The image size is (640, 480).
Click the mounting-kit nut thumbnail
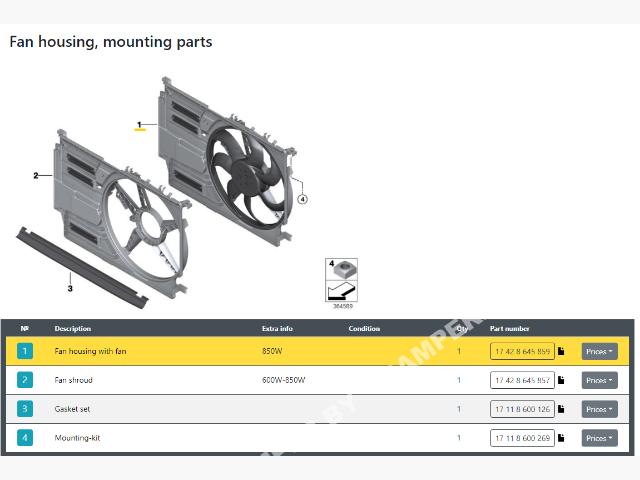tap(342, 268)
